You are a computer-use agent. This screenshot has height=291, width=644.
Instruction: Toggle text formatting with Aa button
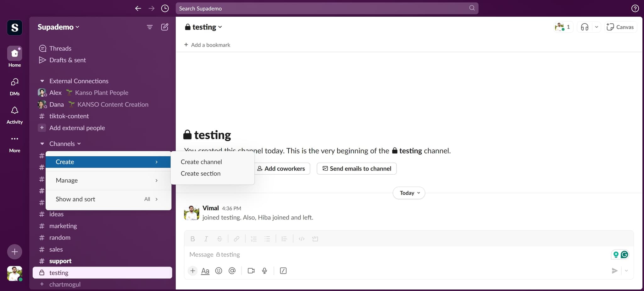(205, 271)
